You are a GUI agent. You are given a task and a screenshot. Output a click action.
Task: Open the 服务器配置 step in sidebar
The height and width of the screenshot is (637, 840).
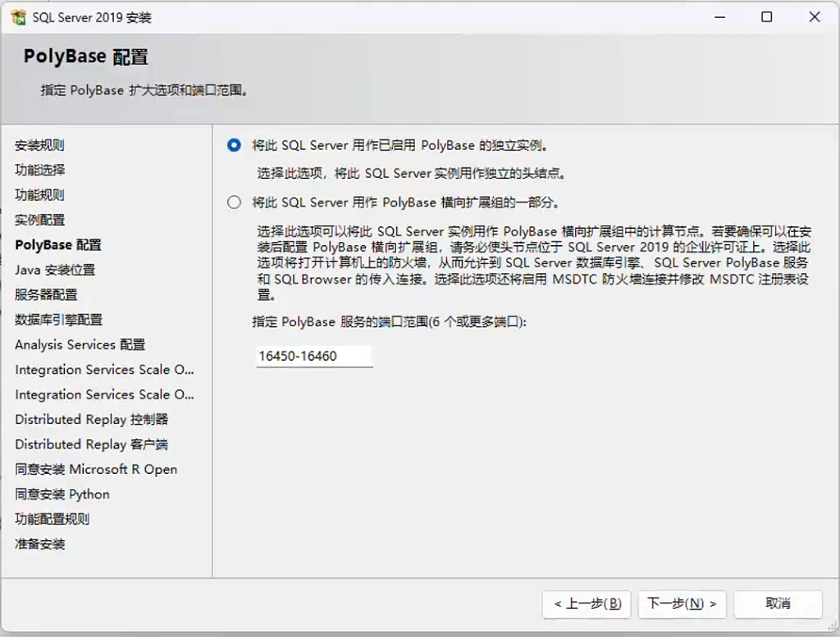coord(46,295)
